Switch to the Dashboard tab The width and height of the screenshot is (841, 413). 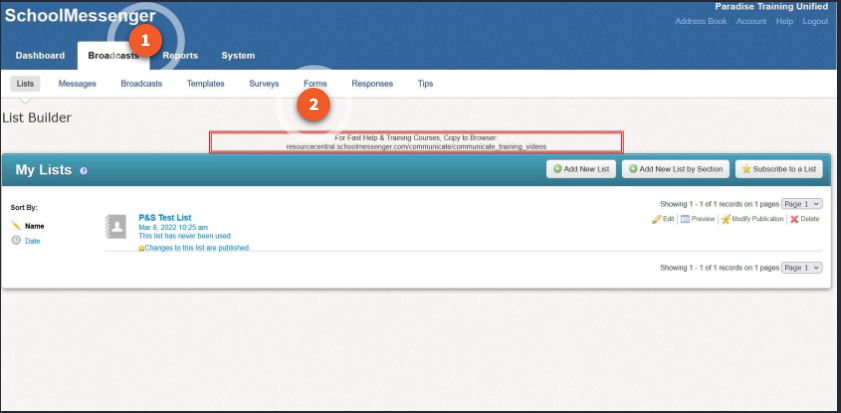click(40, 56)
